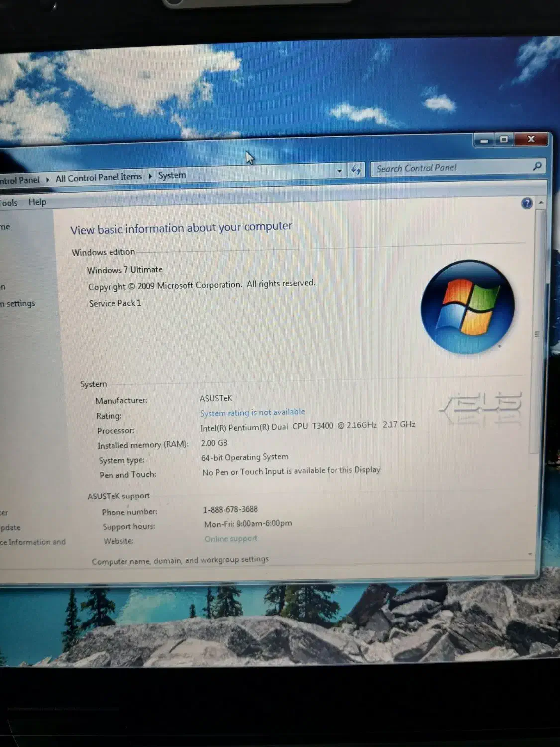Image resolution: width=560 pixels, height=747 pixels.
Task: Maximize the System window
Action: (504, 139)
